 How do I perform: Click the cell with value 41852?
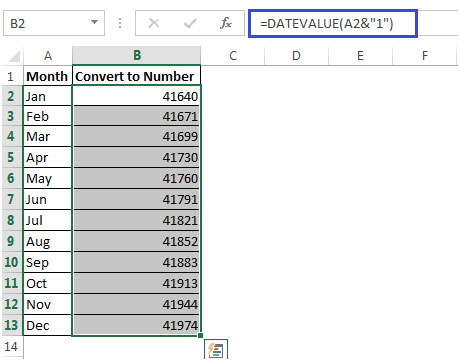click(136, 241)
